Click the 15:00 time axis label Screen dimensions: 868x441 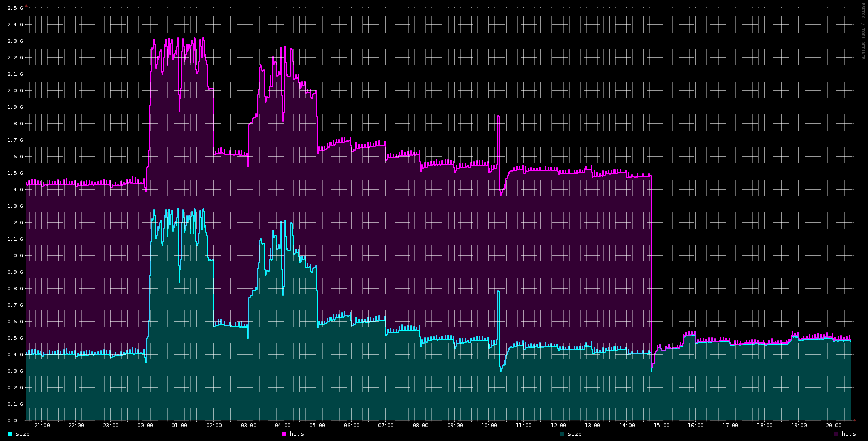click(x=661, y=426)
